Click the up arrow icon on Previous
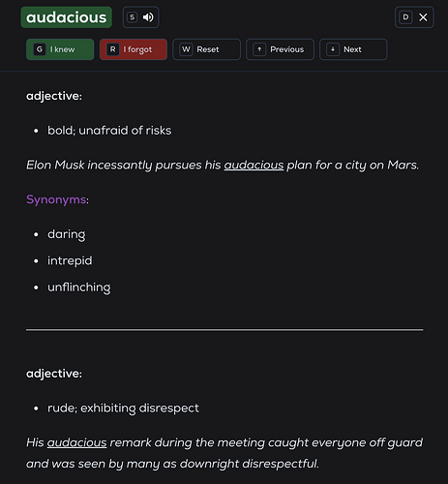The image size is (448, 484). (x=259, y=49)
